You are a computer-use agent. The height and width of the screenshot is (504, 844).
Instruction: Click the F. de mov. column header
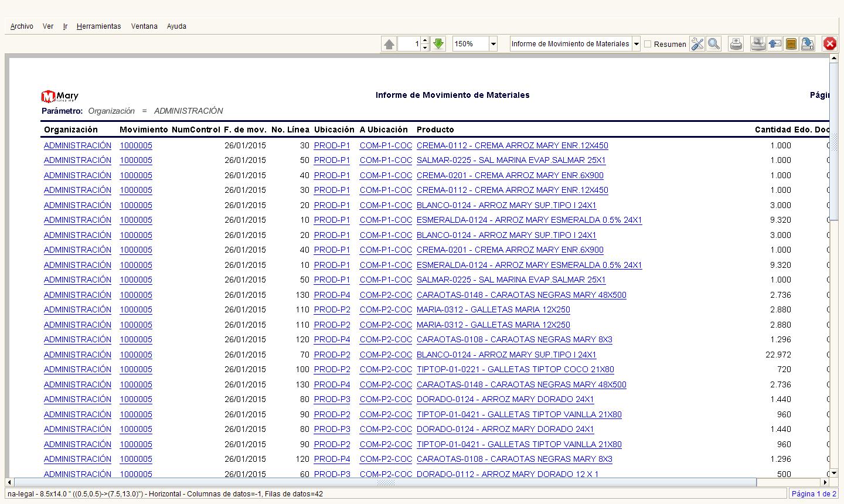click(245, 130)
